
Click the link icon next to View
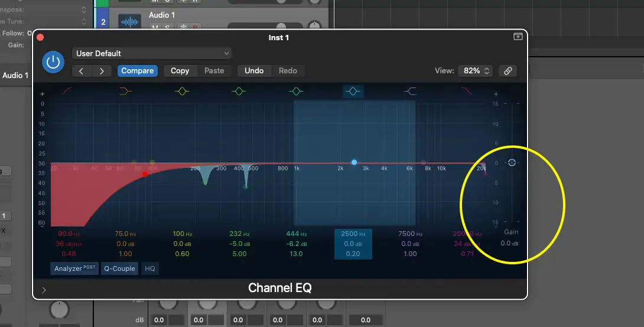point(508,70)
